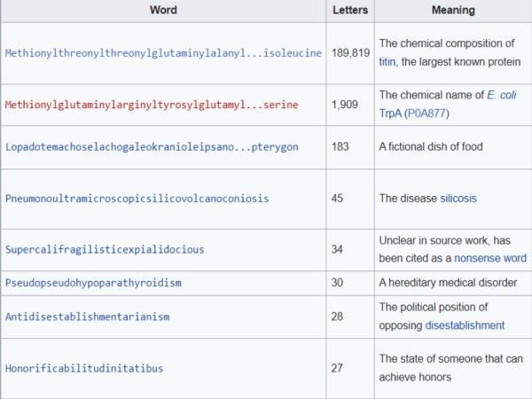532x399 pixels.
Task: Follow the silicosis disease link
Action: tap(458, 199)
